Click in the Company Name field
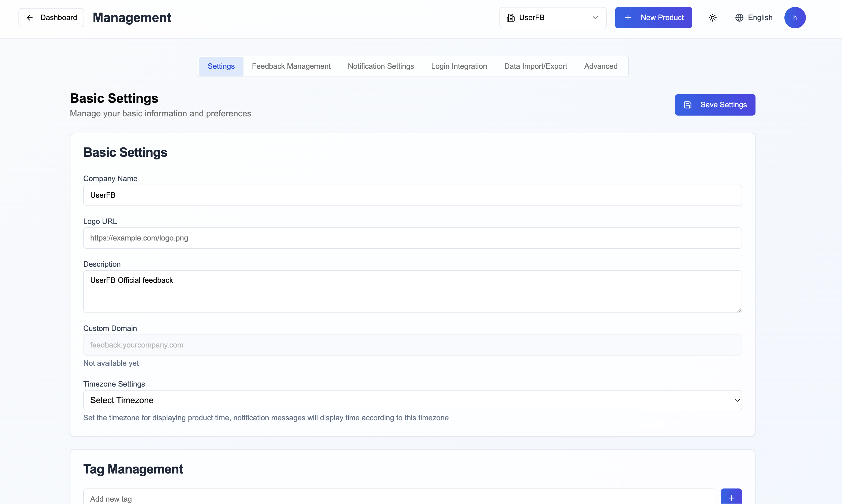The height and width of the screenshot is (504, 842). [412, 195]
